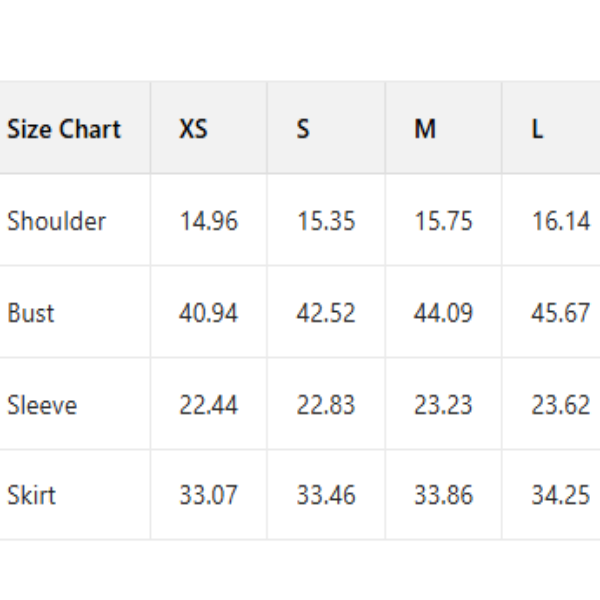The width and height of the screenshot is (600, 600).
Task: Click the Skirt row label
Action: 32,495
